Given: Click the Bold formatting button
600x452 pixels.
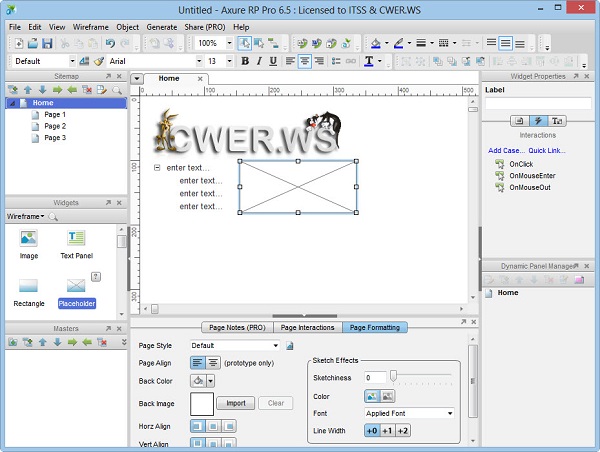Looking at the screenshot, I should click(245, 61).
